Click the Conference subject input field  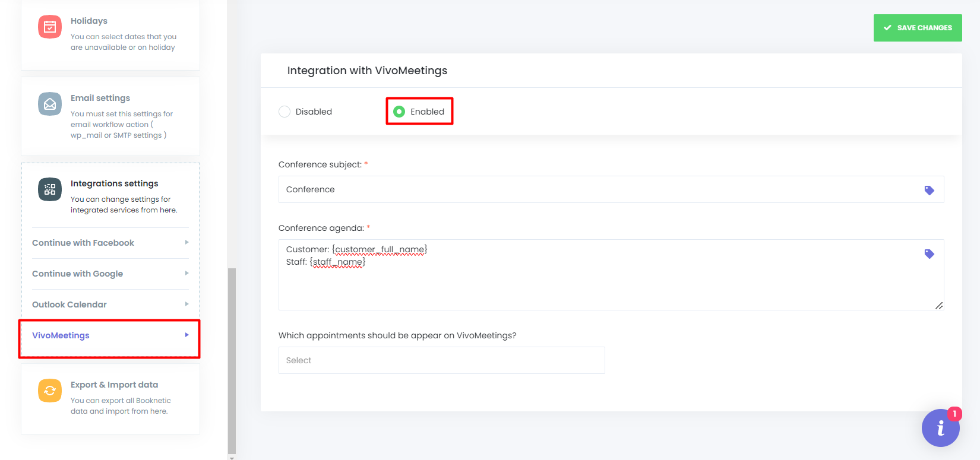pos(594,189)
